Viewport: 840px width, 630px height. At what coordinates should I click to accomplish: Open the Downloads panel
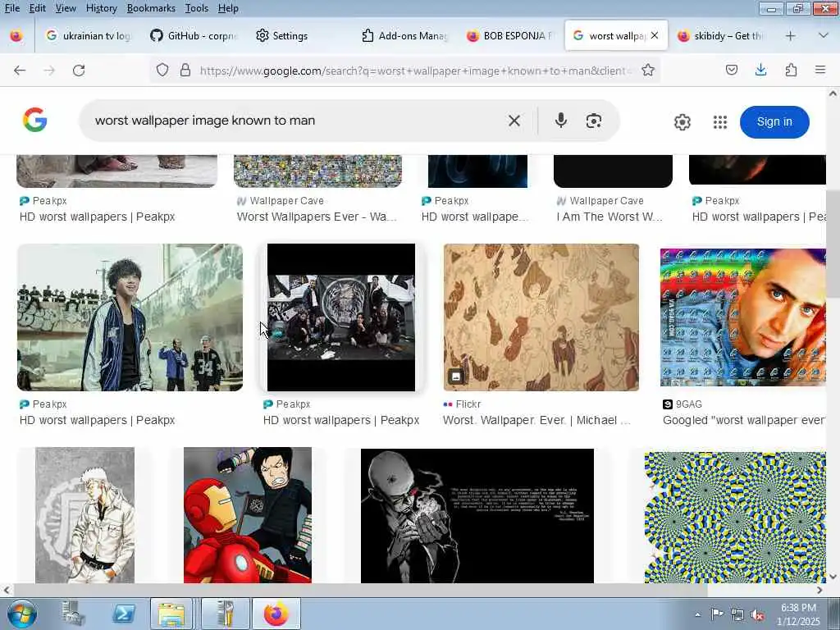tap(760, 70)
